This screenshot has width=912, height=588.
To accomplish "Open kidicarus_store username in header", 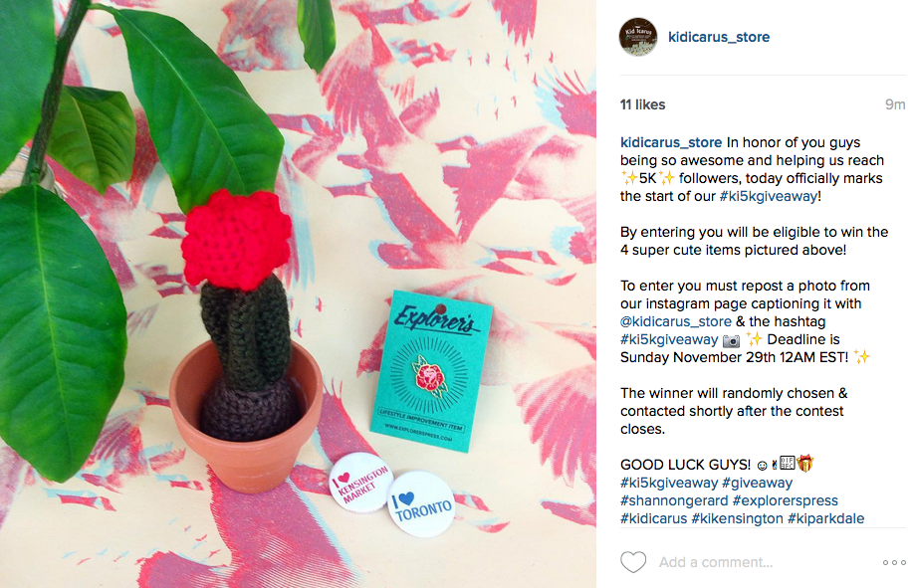I will pos(718,37).
